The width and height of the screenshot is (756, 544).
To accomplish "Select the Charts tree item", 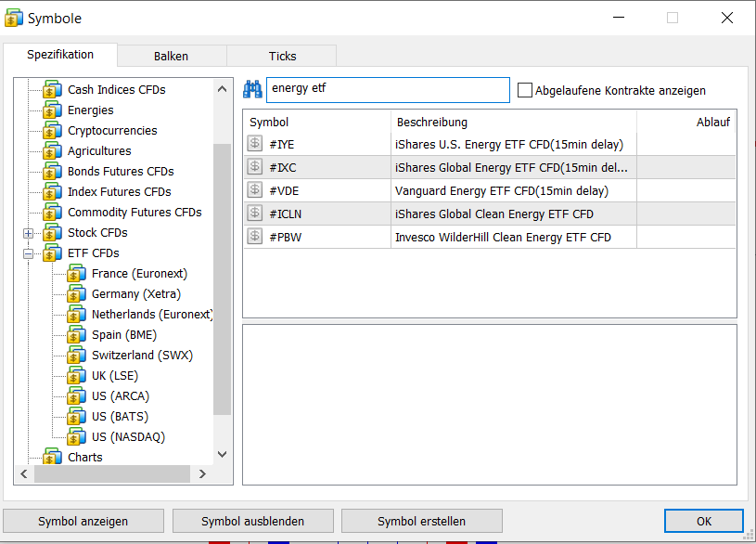I will pos(84,457).
